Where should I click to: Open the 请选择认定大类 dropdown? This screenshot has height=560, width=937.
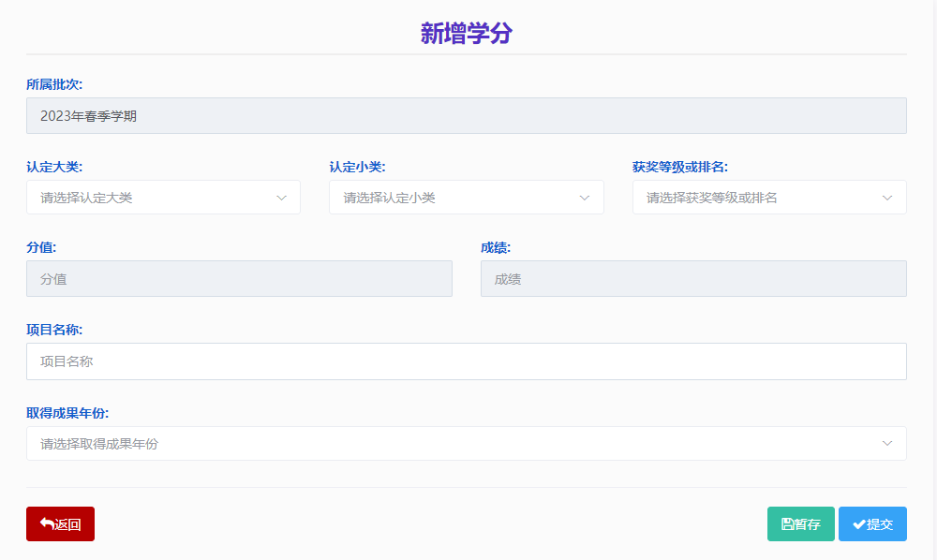coord(150,198)
